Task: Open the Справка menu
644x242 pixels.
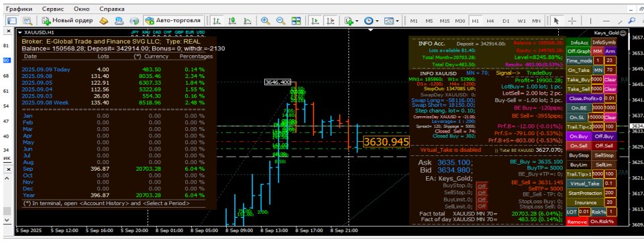Action: tap(112, 9)
